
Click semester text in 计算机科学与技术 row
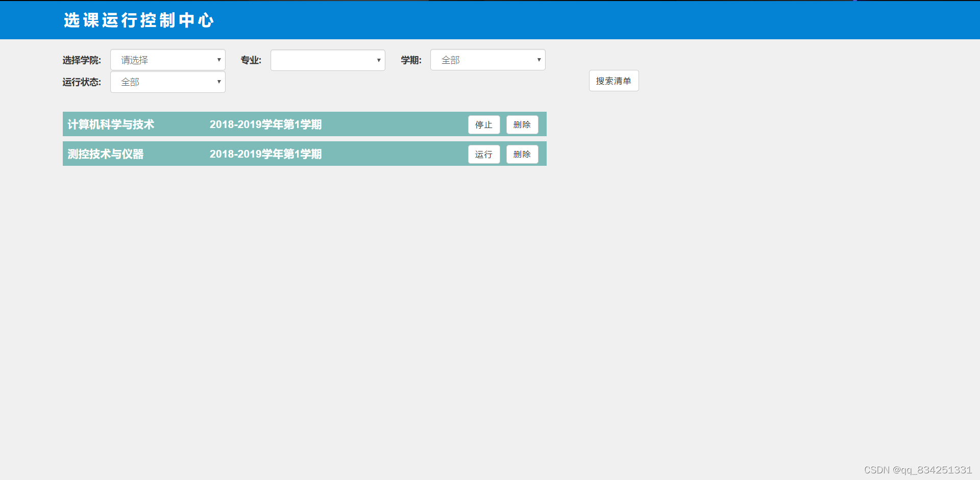coord(265,124)
